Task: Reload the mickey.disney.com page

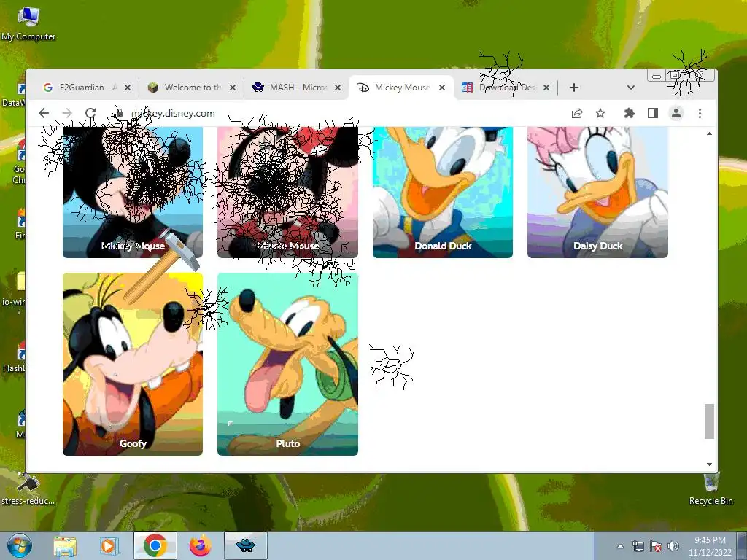Action: 90,113
